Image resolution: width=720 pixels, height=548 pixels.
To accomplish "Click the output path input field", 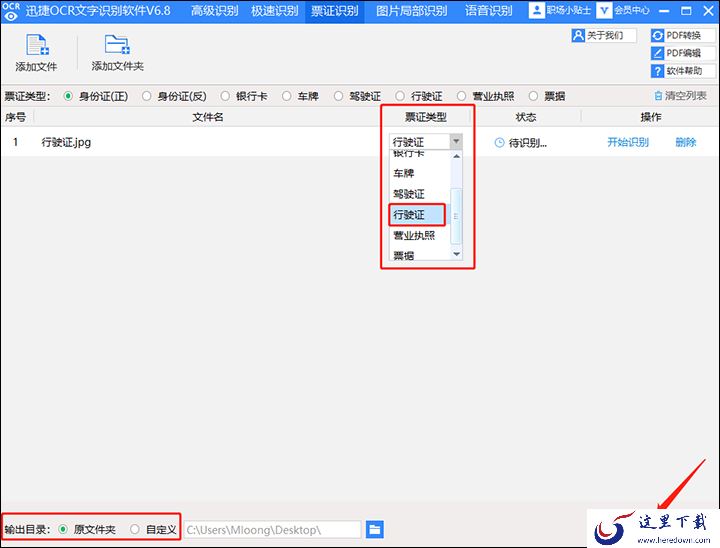I will click(272, 530).
